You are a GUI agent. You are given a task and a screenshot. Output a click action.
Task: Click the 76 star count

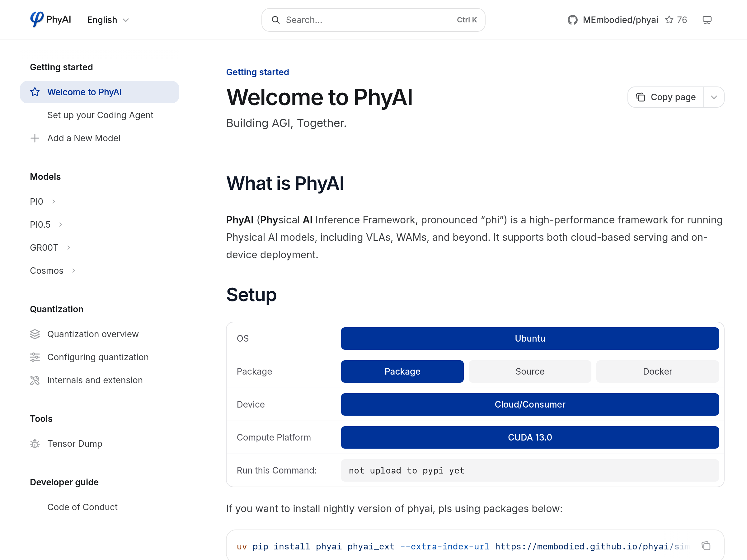point(682,20)
